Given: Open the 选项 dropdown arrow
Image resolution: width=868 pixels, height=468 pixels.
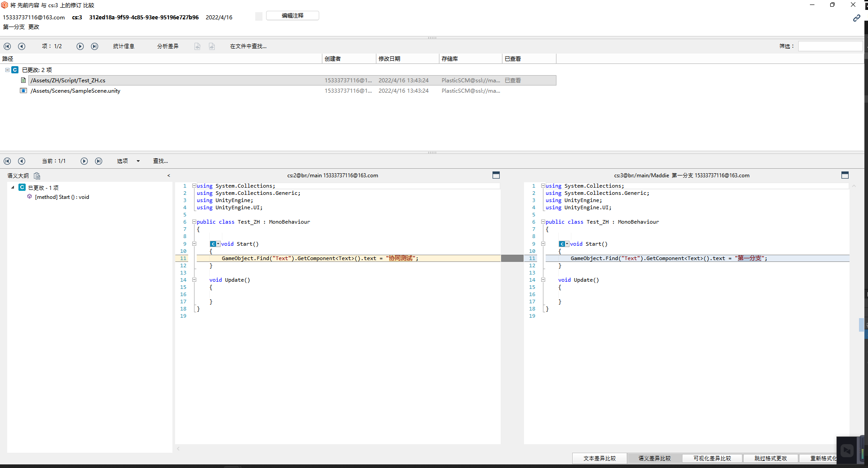Looking at the screenshot, I should point(138,161).
